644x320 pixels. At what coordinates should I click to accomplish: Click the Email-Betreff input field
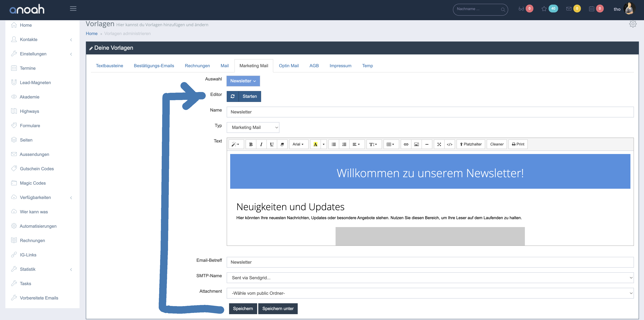click(x=430, y=262)
